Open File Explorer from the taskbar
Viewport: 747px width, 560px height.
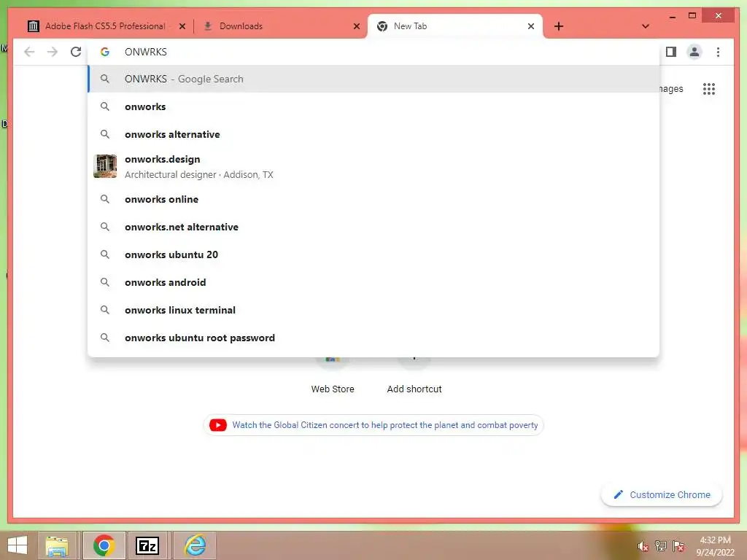coord(57,545)
